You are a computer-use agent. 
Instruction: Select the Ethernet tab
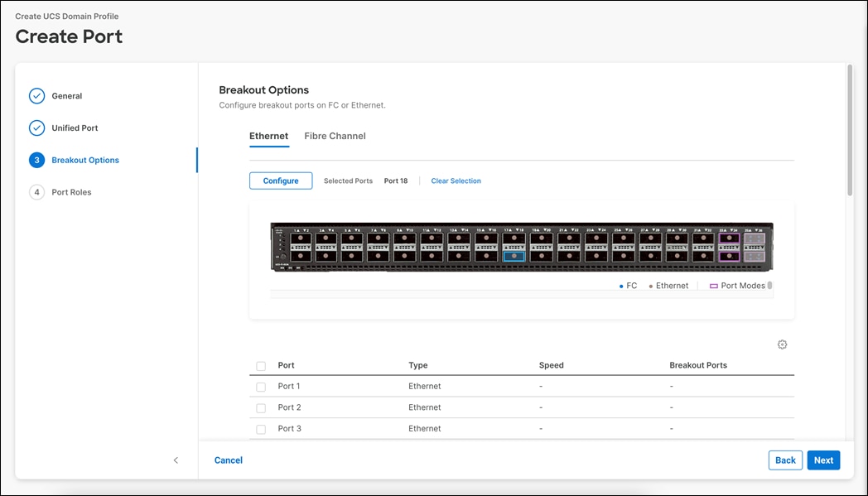point(268,136)
